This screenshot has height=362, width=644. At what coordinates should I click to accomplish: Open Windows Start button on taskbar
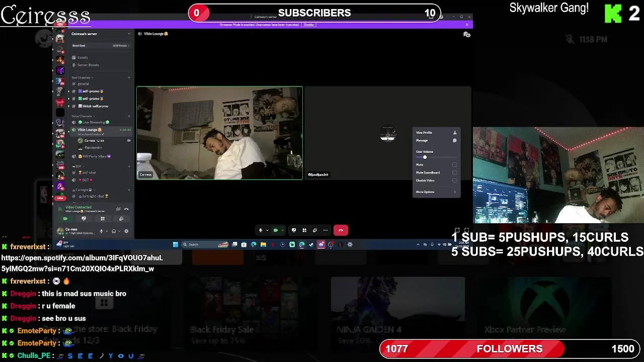[x=176, y=244]
